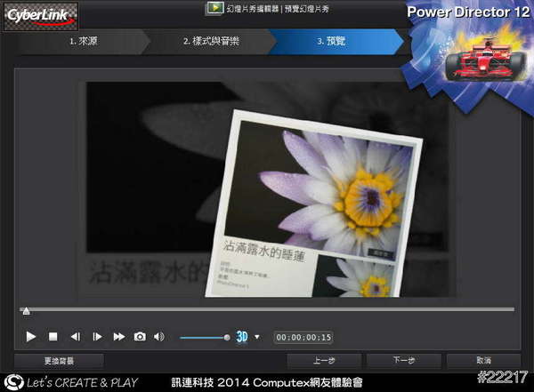This screenshot has width=534, height=392.
Task: Take a snapshot with camera icon
Action: (x=140, y=337)
